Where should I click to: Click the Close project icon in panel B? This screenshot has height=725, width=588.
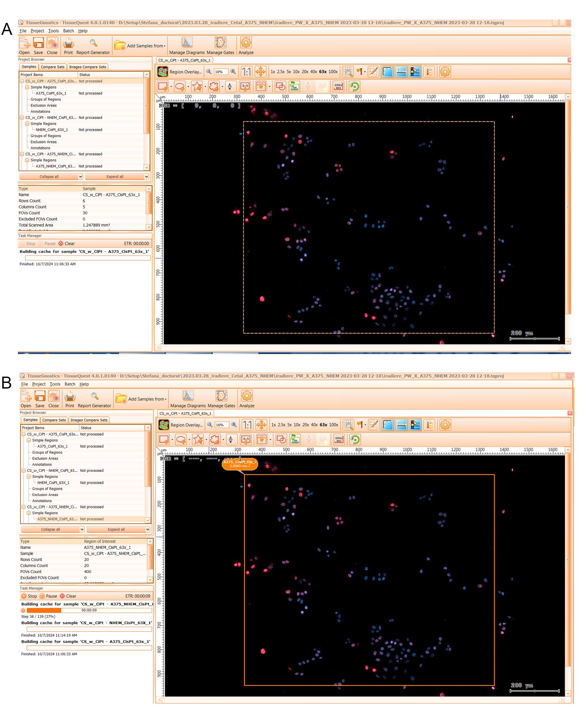53,396
